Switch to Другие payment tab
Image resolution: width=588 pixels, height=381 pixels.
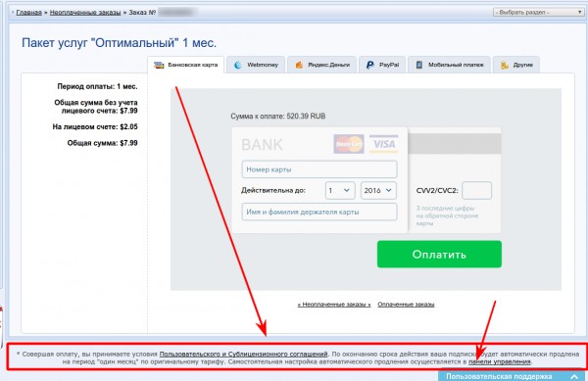(x=516, y=65)
